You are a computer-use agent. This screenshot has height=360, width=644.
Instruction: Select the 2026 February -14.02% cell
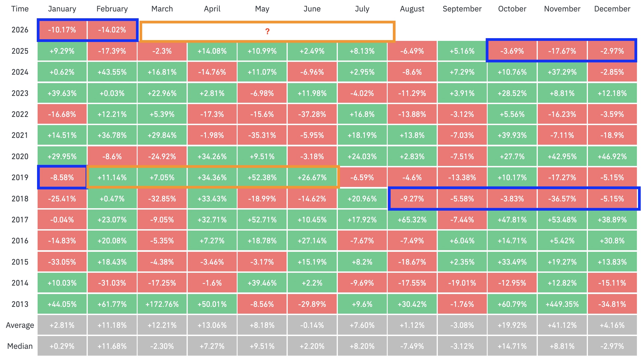pos(112,30)
